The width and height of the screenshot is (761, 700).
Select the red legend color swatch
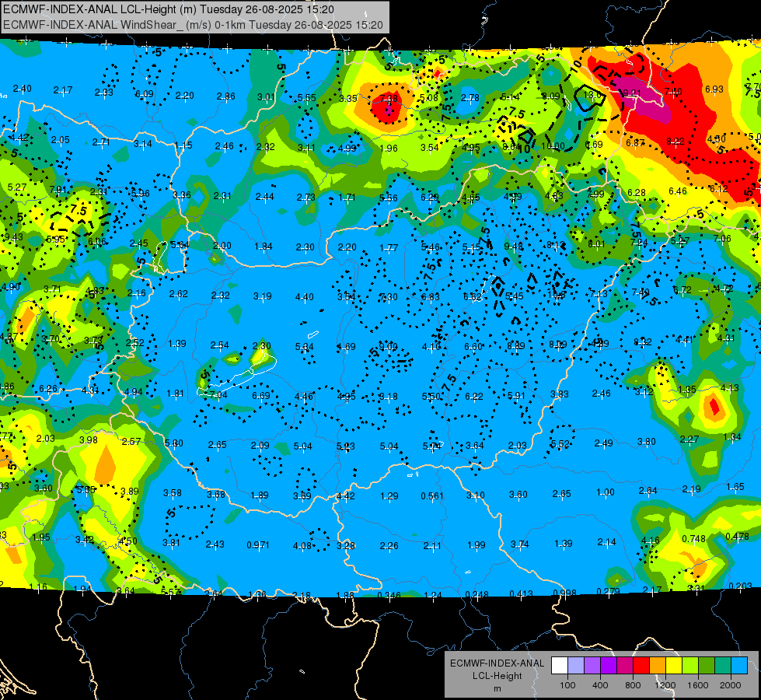point(641,666)
